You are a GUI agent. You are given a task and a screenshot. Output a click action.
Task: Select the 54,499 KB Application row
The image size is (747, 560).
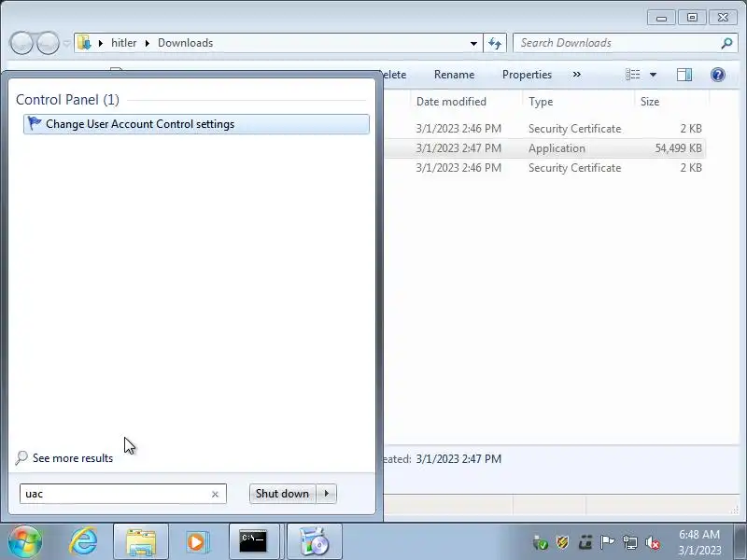(x=545, y=148)
